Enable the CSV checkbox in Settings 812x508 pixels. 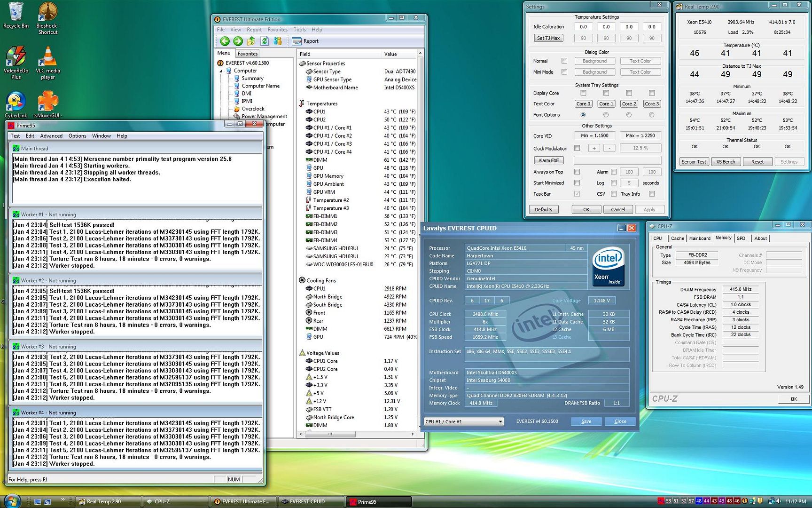(x=614, y=194)
